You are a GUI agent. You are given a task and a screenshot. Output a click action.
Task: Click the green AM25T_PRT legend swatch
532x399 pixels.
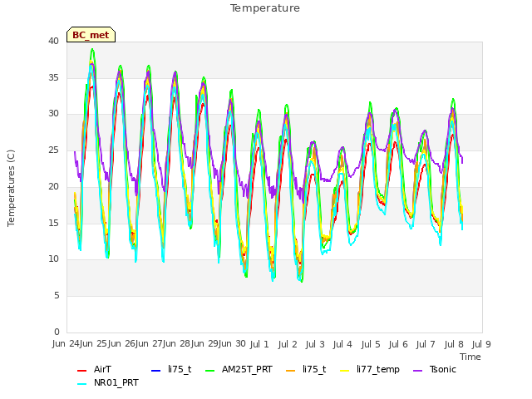pyautogui.click(x=210, y=371)
